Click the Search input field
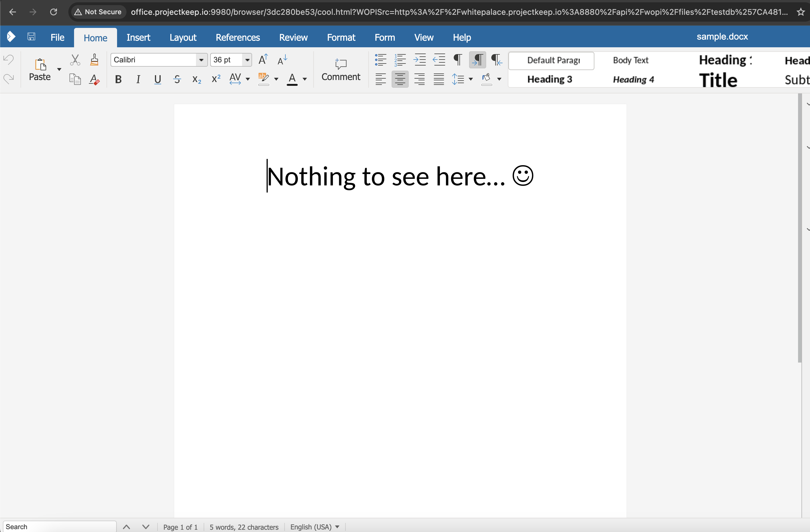 60,527
